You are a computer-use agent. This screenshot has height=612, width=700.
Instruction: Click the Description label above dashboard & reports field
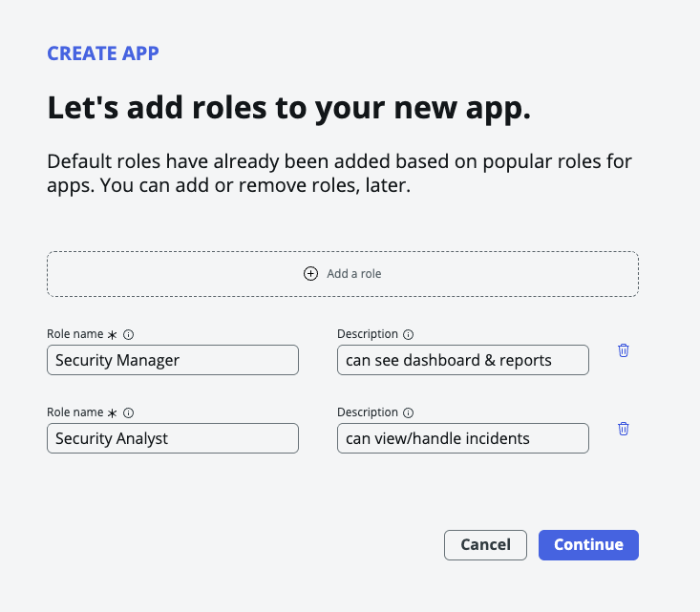[x=368, y=334]
